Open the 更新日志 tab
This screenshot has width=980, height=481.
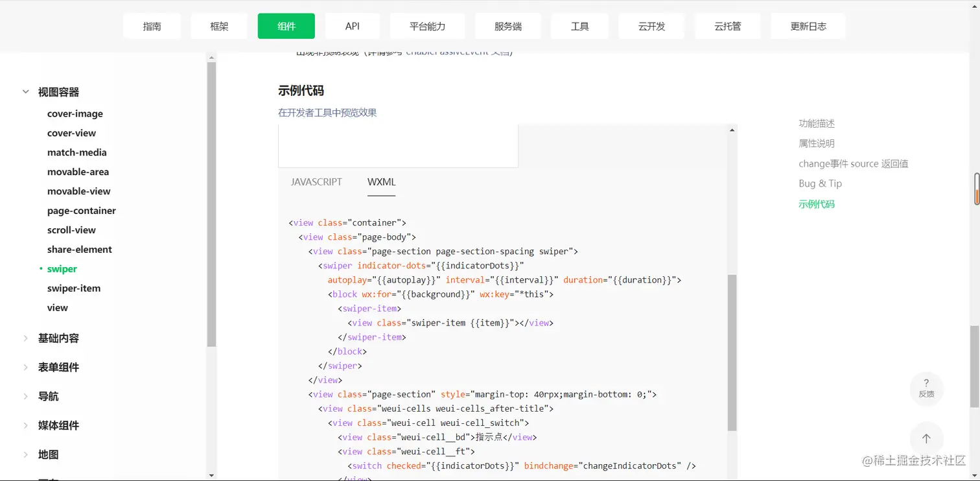click(808, 27)
